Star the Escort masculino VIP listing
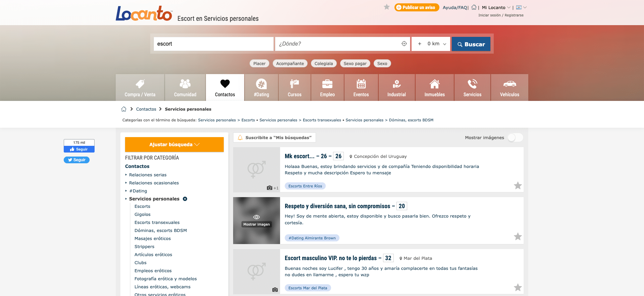The image size is (644, 296). point(518,287)
